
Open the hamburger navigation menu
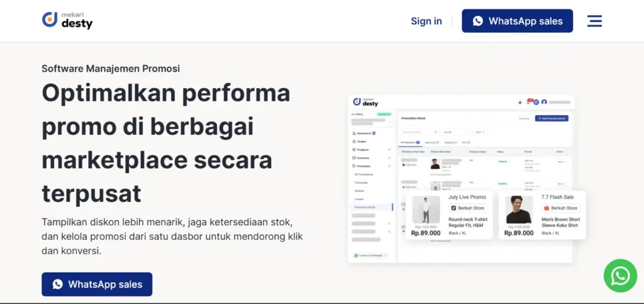594,21
